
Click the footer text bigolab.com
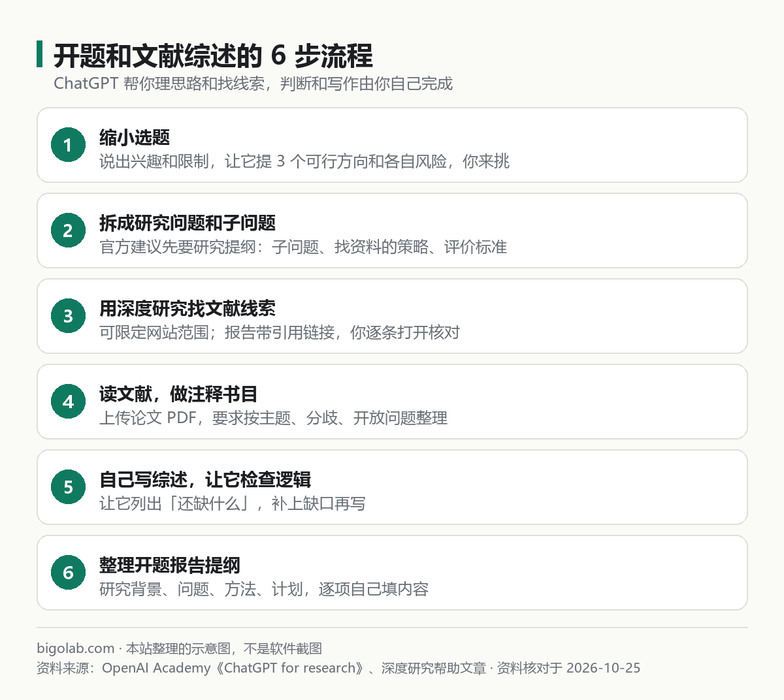coord(76,648)
